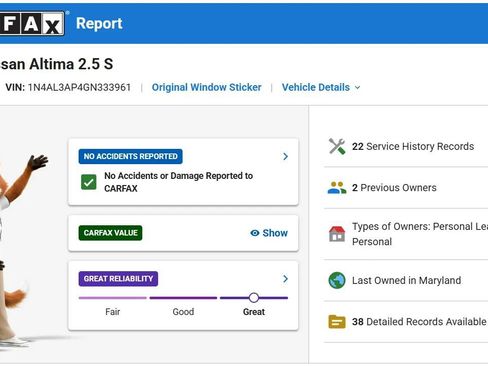This screenshot has width=488, height=366.
Task: Click the green checkmark box for no accidents
Action: coord(89,182)
